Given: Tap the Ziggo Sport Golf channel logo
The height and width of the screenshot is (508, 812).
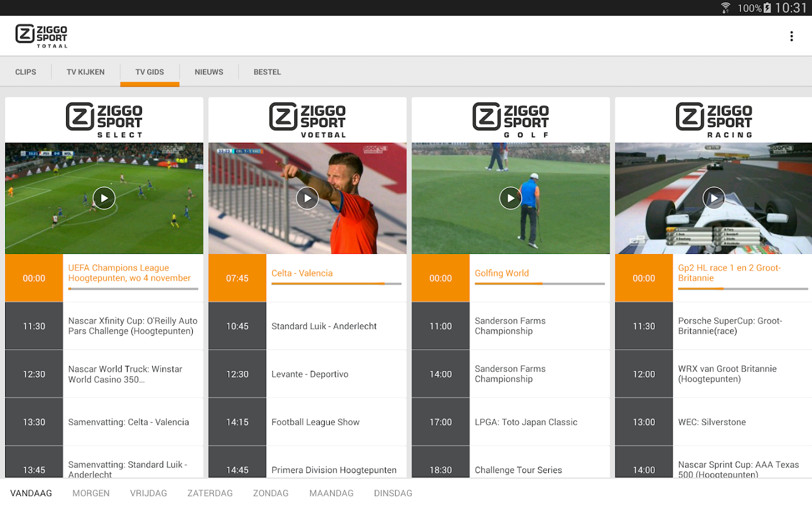Looking at the screenshot, I should pyautogui.click(x=511, y=120).
